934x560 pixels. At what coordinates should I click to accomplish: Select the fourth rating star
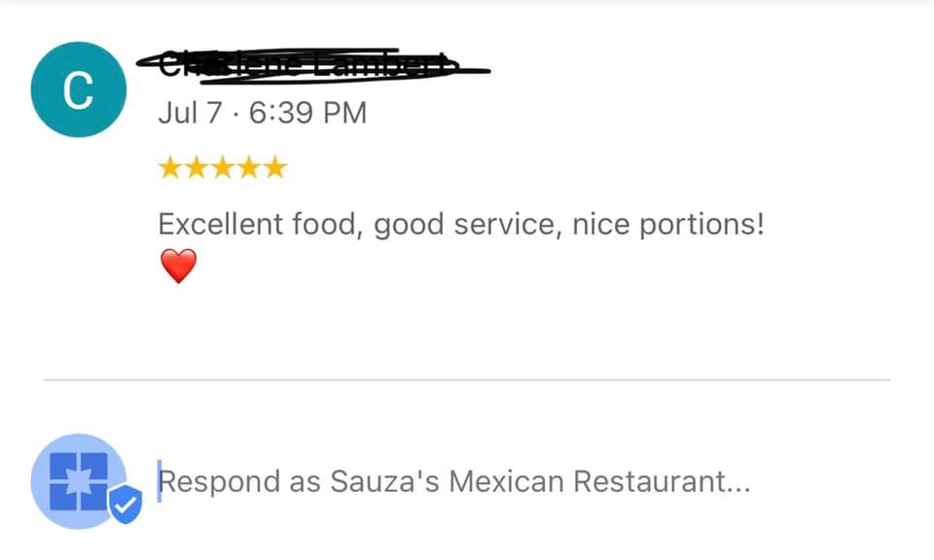click(249, 168)
